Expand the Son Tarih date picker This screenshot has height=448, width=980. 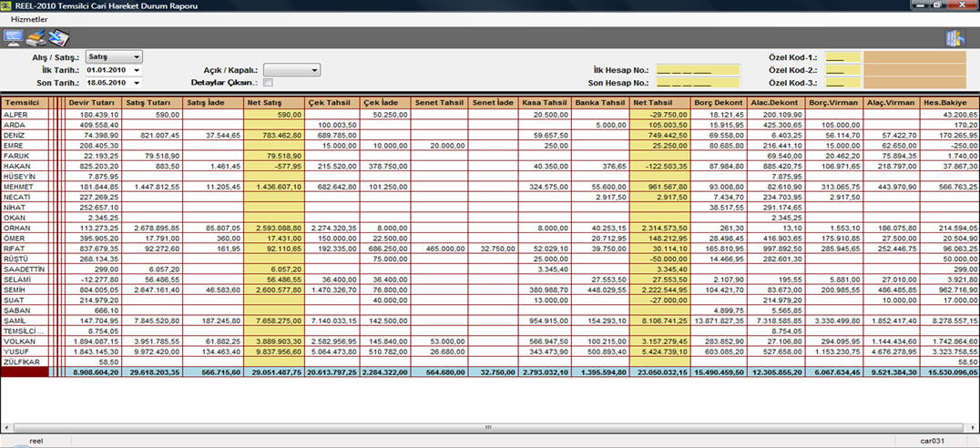136,83
